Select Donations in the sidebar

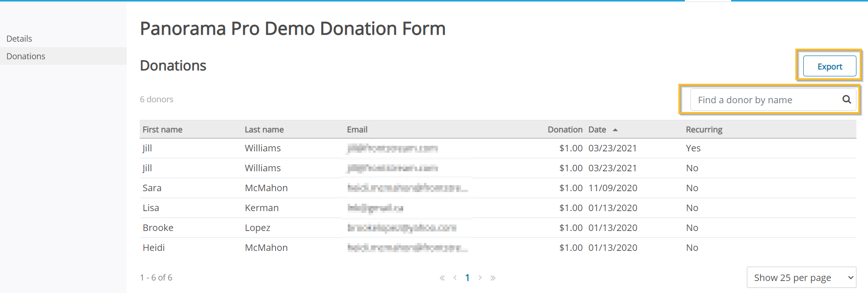click(x=26, y=56)
